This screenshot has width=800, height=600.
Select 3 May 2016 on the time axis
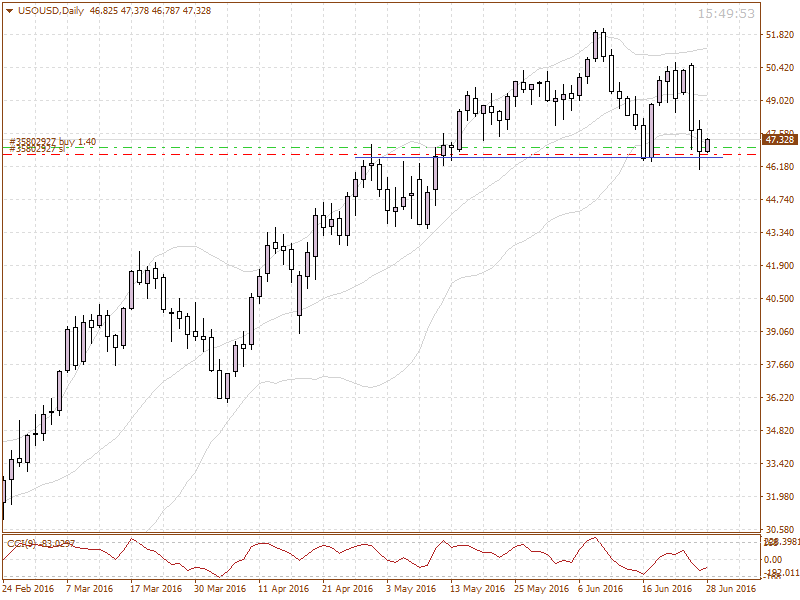(412, 589)
